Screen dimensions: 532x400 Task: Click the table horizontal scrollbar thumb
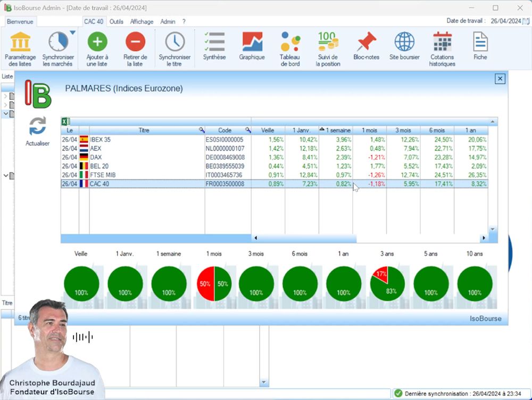coord(307,238)
